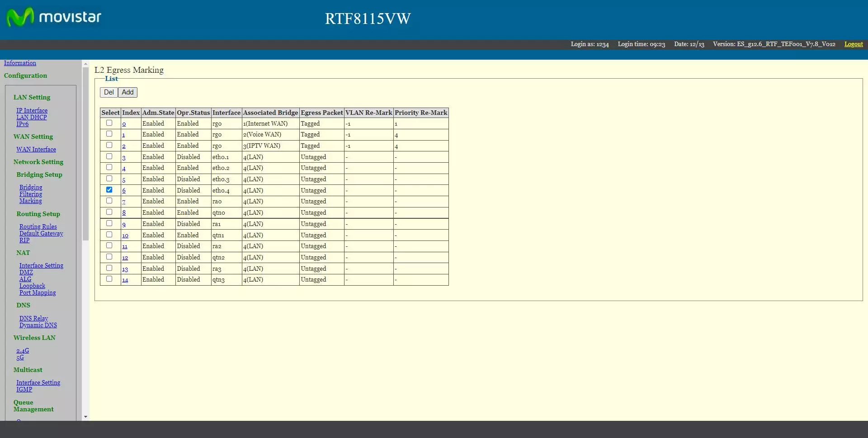
Task: Open Marking under Bridging Setup
Action: [30, 201]
